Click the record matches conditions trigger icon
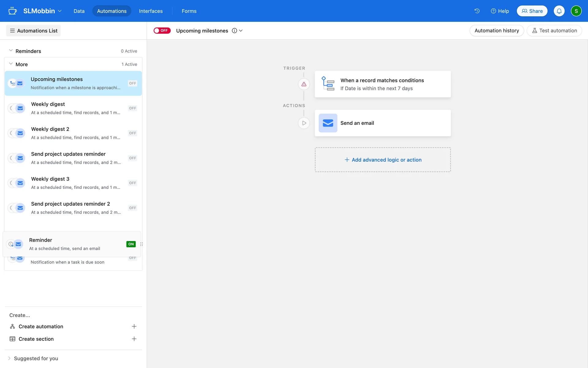 tap(328, 84)
